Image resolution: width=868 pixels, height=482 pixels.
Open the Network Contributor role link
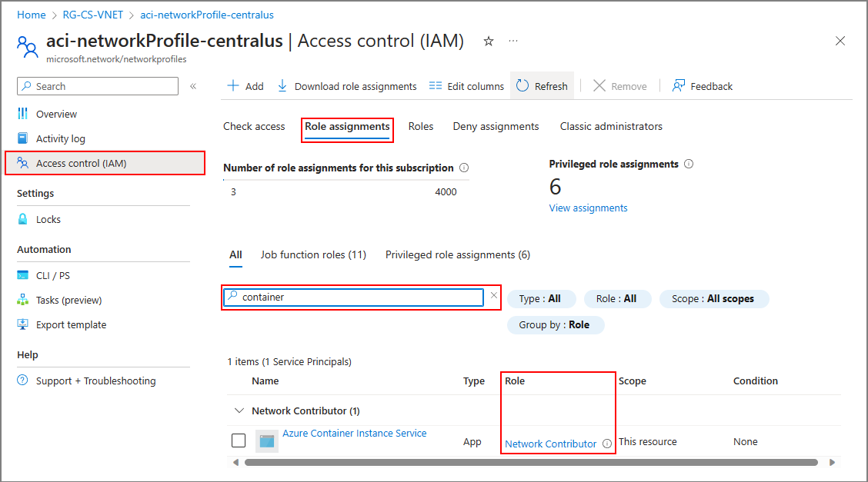click(x=551, y=444)
